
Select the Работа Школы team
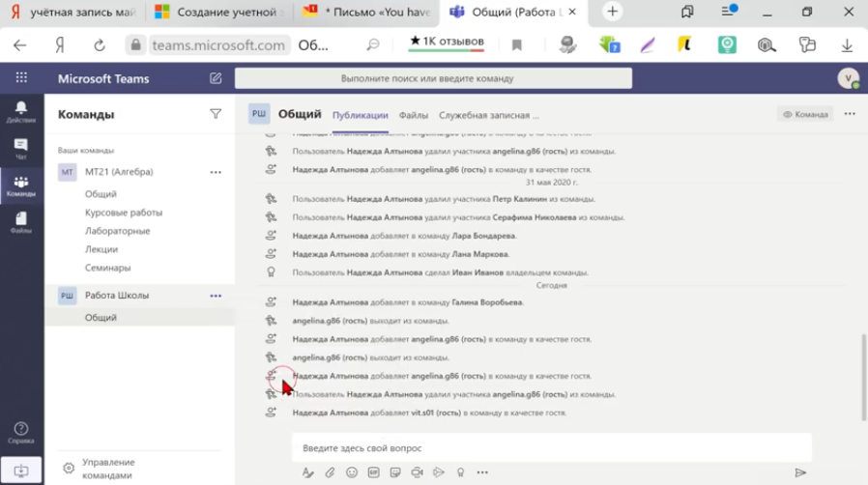click(x=117, y=296)
